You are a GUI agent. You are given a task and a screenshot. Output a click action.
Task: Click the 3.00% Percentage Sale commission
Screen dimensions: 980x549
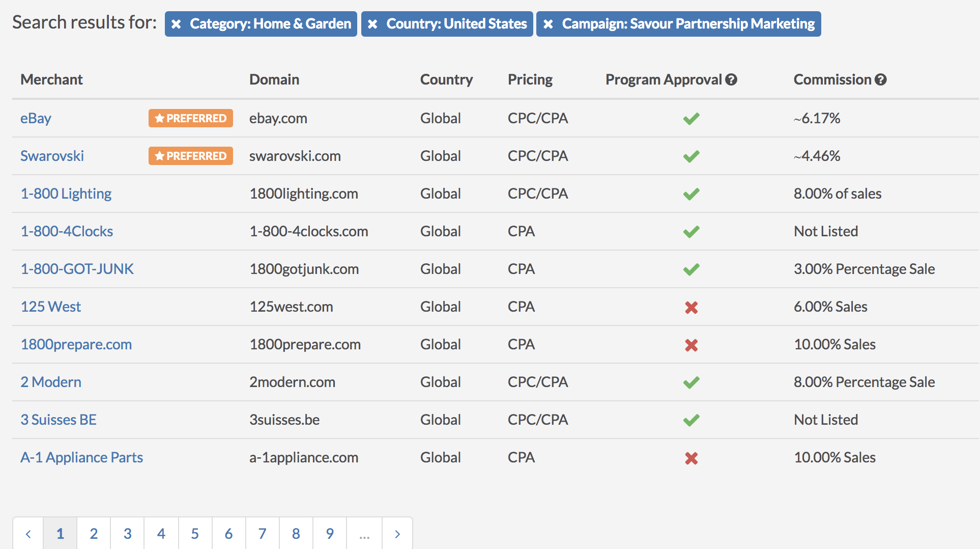pyautogui.click(x=864, y=269)
